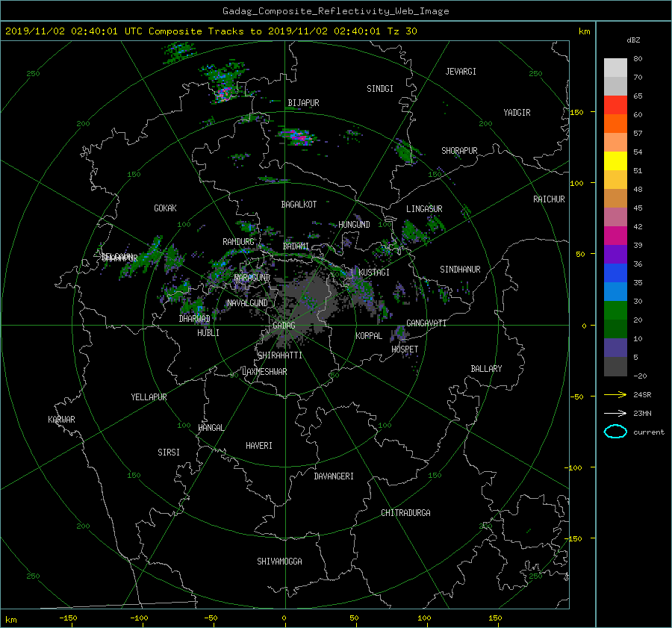Click the UTC Composite Tracks timestamp header
The height and width of the screenshot is (628, 672).
(x=211, y=31)
